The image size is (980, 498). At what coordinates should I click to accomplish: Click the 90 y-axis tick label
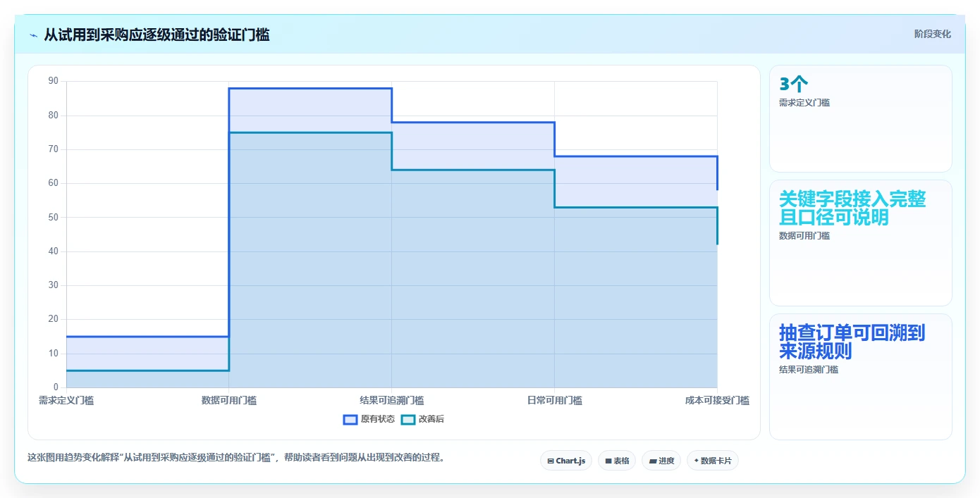pyautogui.click(x=54, y=81)
